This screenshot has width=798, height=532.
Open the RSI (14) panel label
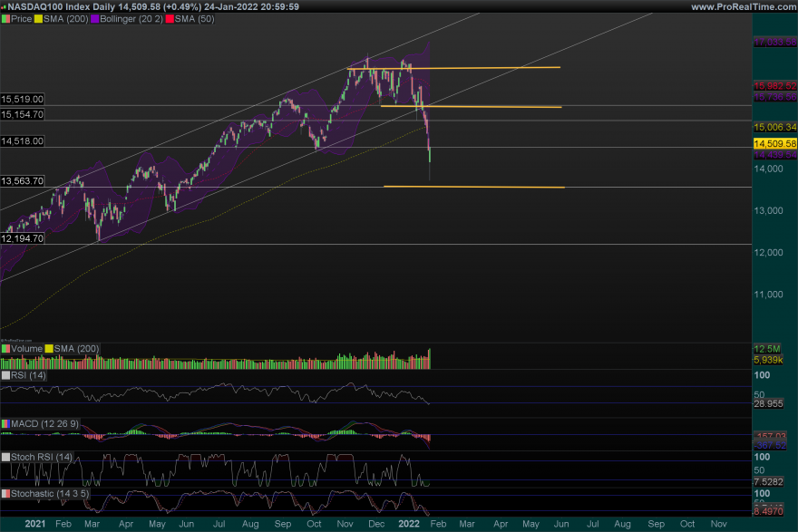coord(28,375)
